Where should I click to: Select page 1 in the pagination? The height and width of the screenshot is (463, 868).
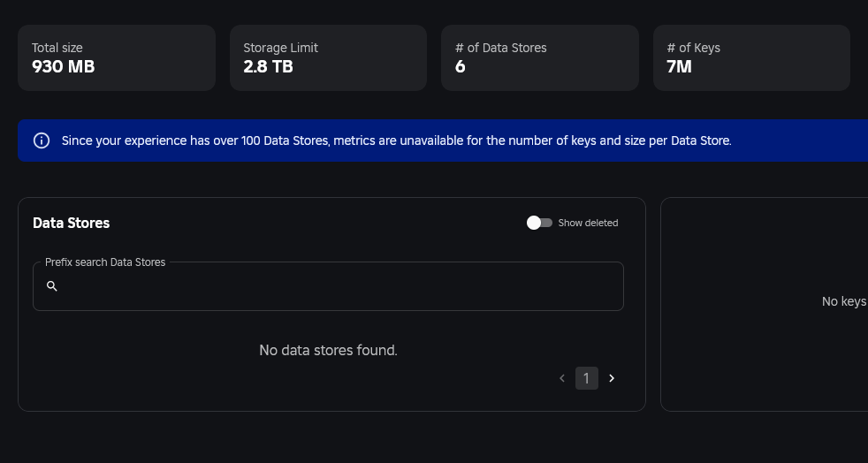coord(587,378)
